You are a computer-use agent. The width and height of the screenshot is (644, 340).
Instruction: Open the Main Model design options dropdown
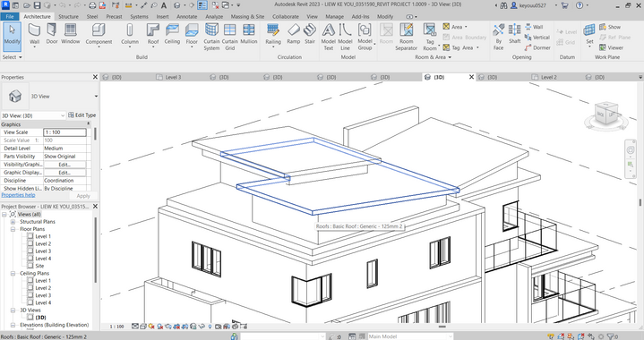(x=450, y=336)
